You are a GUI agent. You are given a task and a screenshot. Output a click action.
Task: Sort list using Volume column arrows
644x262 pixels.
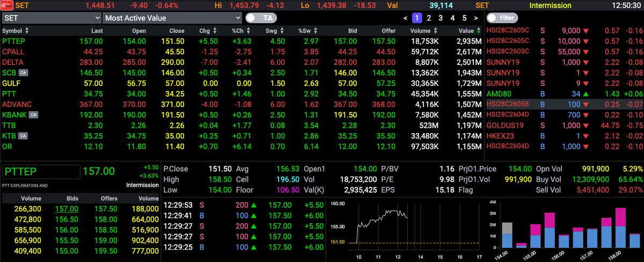tap(435, 31)
